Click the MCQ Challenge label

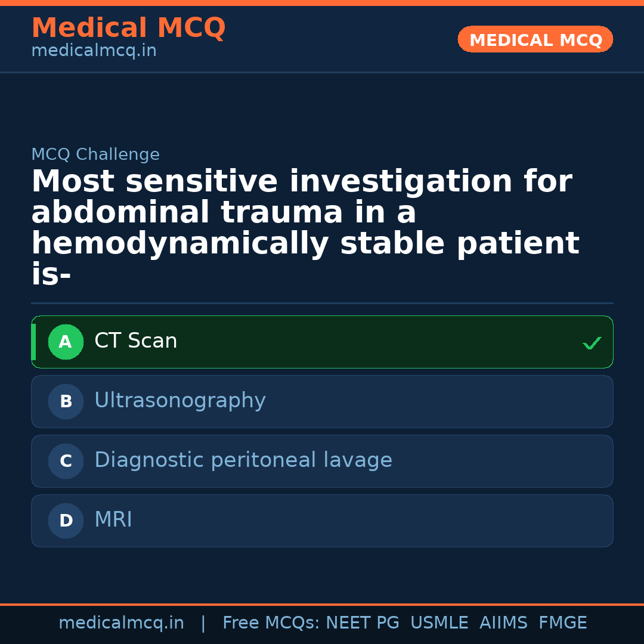pos(95,155)
